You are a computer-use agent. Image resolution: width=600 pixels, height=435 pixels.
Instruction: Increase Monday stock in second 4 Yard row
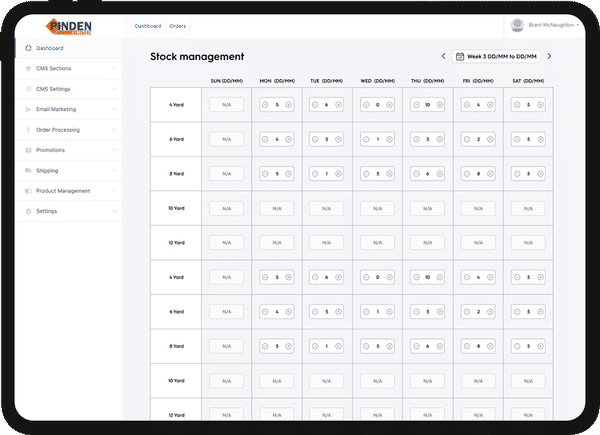pyautogui.click(x=289, y=277)
